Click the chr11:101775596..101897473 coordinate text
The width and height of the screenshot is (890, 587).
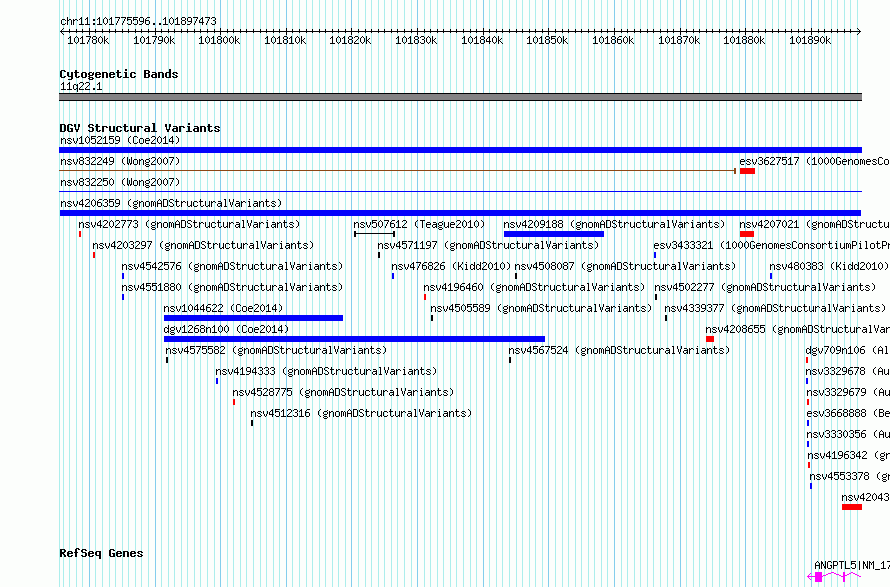[x=138, y=21]
